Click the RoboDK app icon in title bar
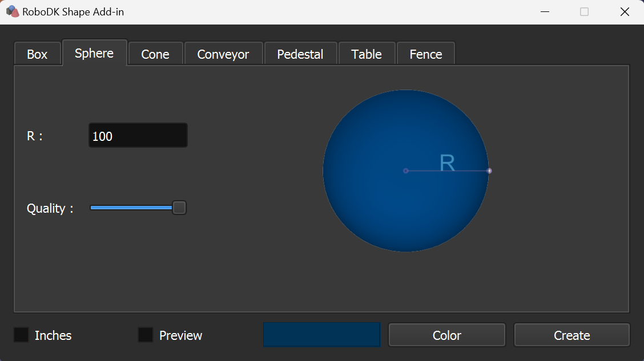This screenshot has height=361, width=644. coord(12,11)
